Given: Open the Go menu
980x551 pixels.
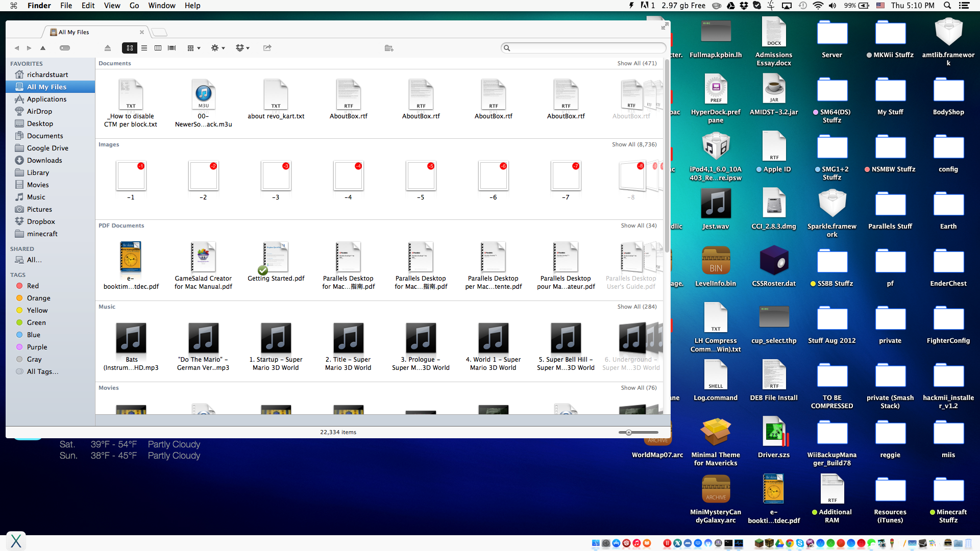Looking at the screenshot, I should click(134, 6).
